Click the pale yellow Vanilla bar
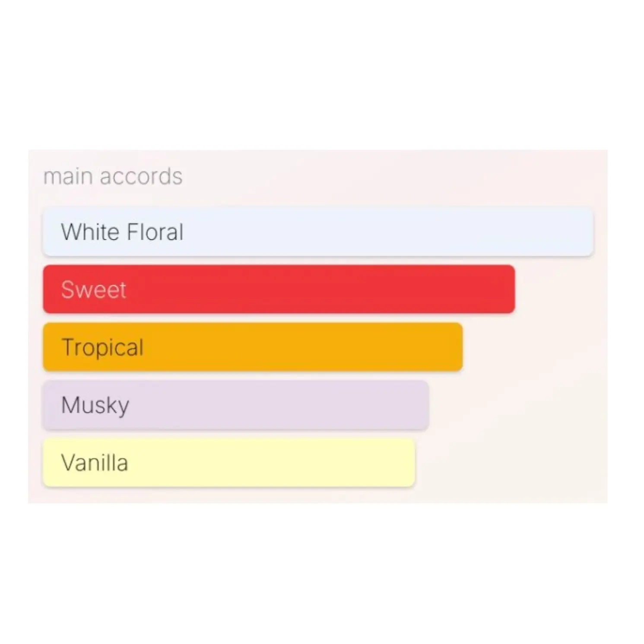This screenshot has height=644, width=644. tap(229, 463)
